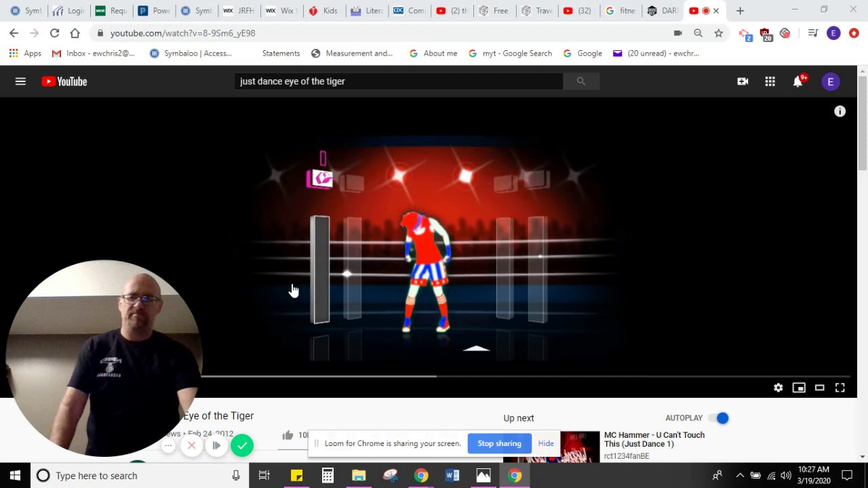Open the Windows notification center

pos(847,476)
